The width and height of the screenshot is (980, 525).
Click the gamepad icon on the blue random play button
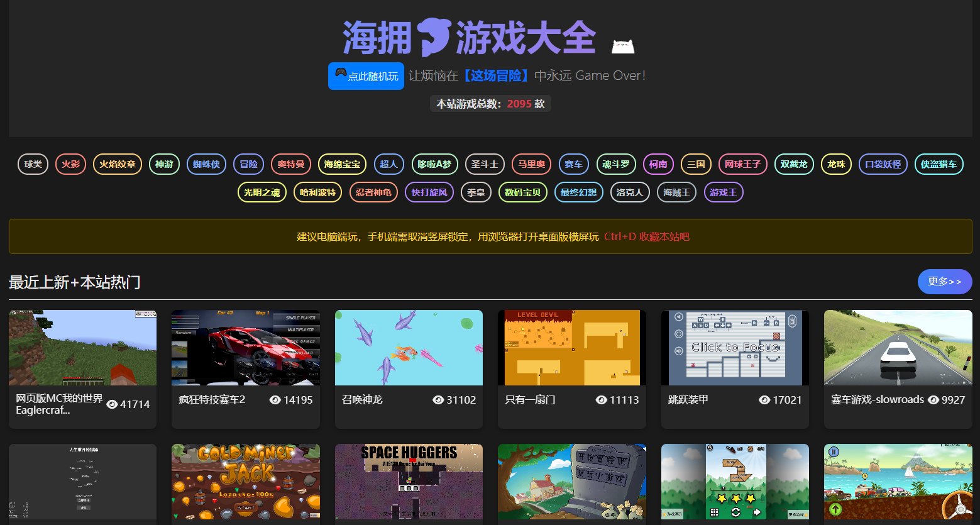340,75
